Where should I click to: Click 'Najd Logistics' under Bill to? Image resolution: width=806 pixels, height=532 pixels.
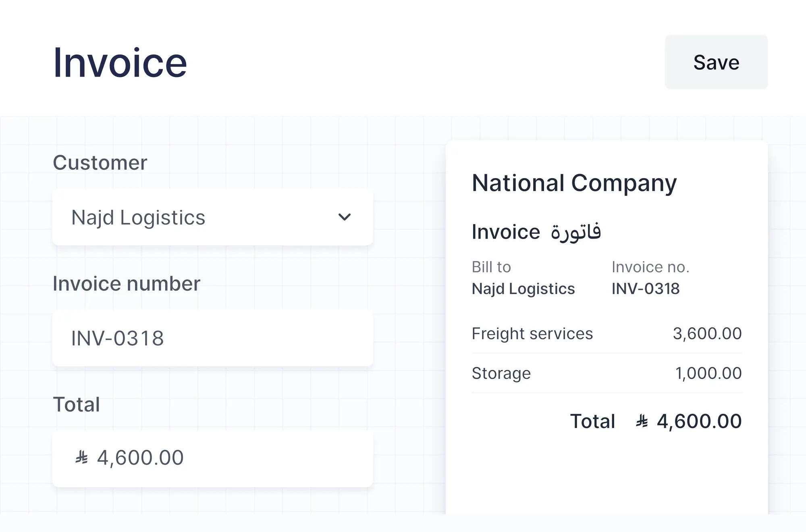[x=523, y=289]
